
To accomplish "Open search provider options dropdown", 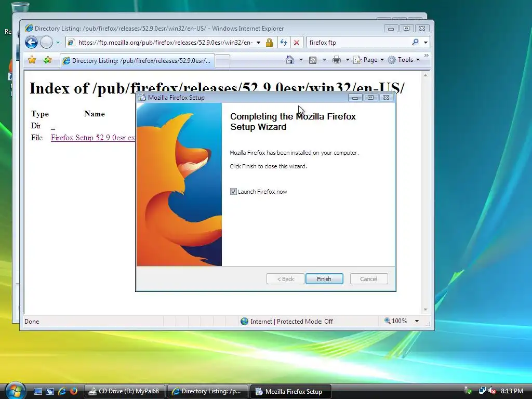I will [425, 43].
